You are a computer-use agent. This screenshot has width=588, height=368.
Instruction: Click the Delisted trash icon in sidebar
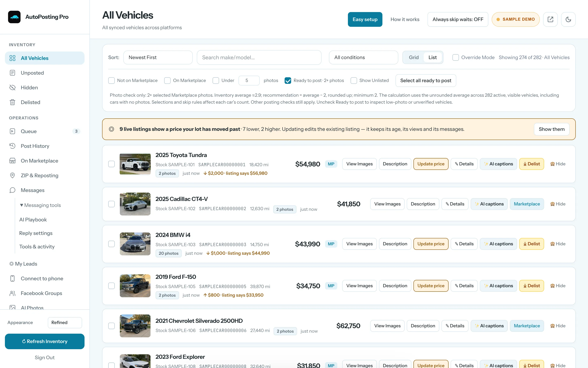pos(12,102)
